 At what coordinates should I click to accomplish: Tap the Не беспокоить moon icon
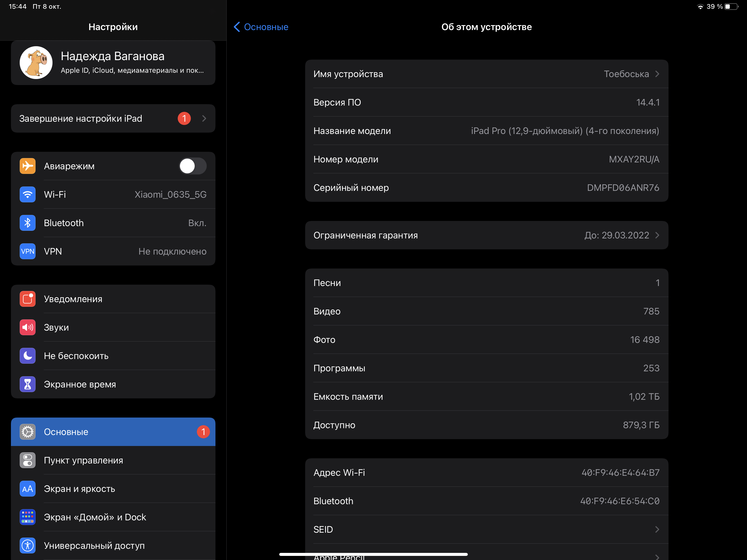(27, 356)
